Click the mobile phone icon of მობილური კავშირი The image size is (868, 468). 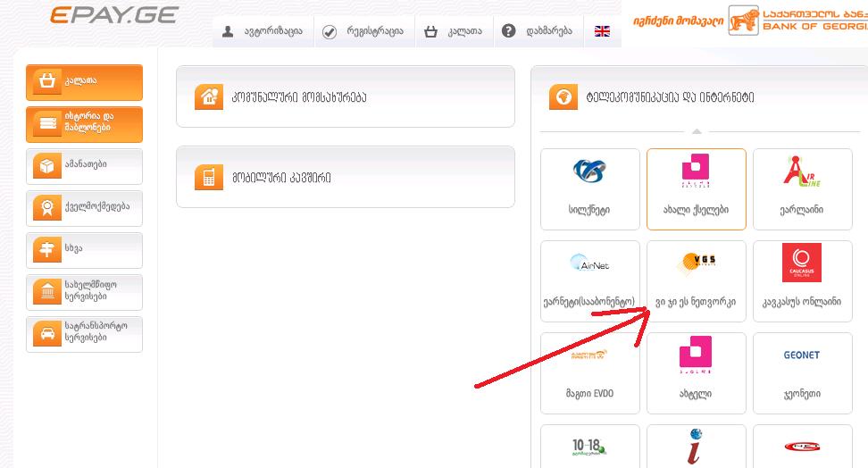[209, 177]
